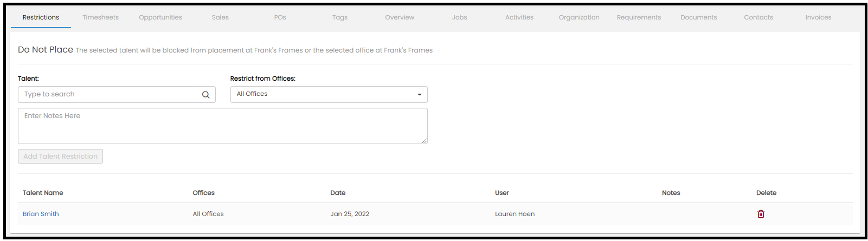The image size is (868, 241).
Task: Open the Opportunities tab
Action: [160, 17]
